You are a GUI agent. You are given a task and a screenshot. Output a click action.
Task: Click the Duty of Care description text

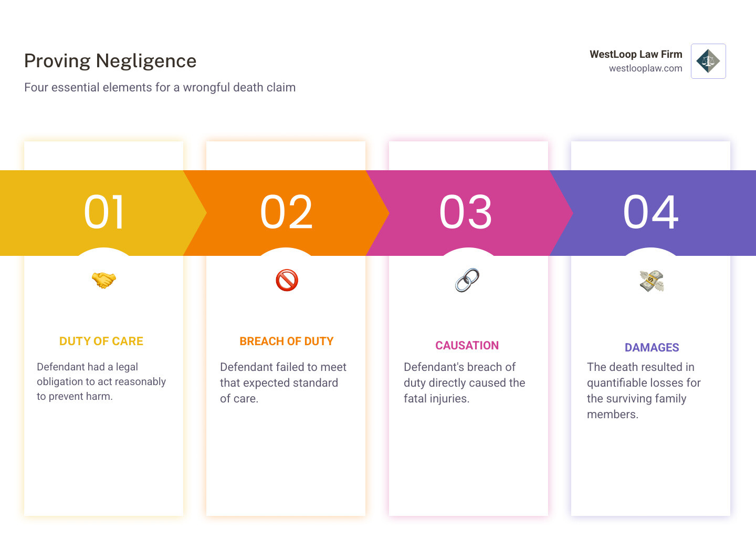coord(101,381)
